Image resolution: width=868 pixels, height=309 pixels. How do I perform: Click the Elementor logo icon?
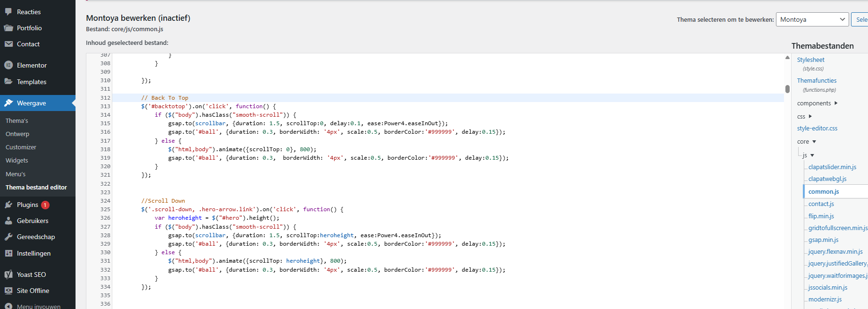(x=8, y=65)
